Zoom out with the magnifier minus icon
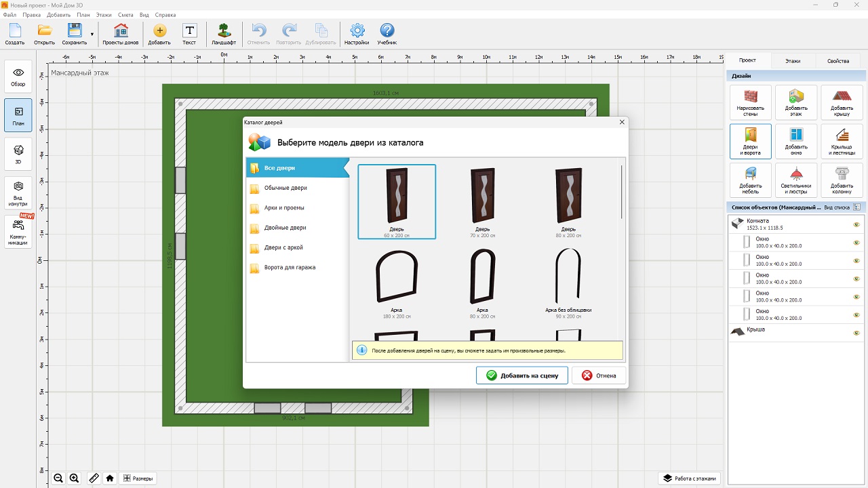Screen dimensions: 868x488 59,478
